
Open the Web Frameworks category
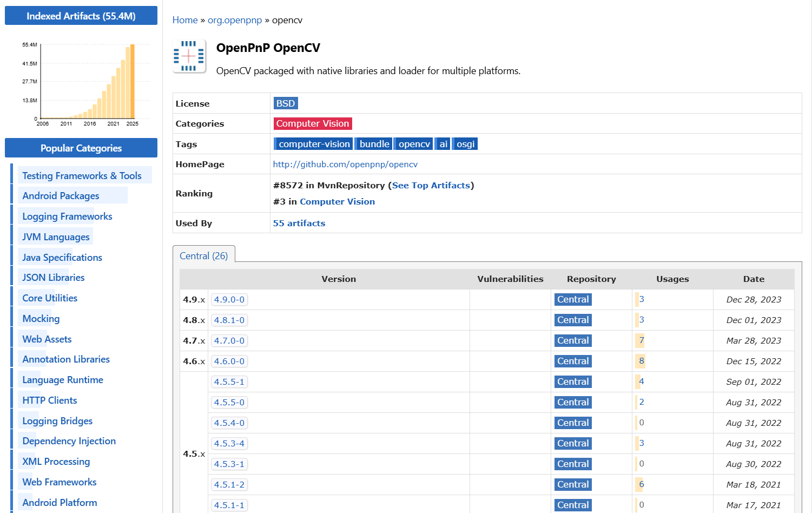pos(60,482)
